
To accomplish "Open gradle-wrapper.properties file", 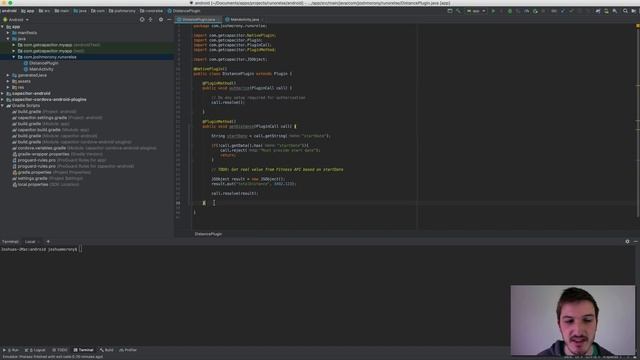I will pyautogui.click(x=57, y=154).
